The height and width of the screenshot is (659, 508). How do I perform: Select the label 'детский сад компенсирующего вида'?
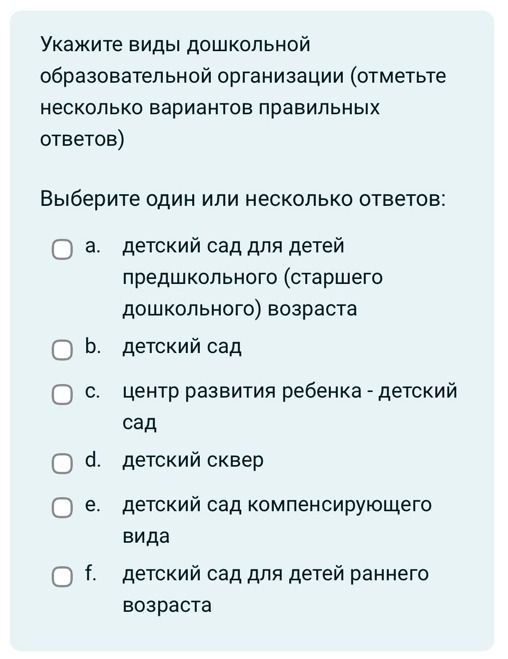277,520
